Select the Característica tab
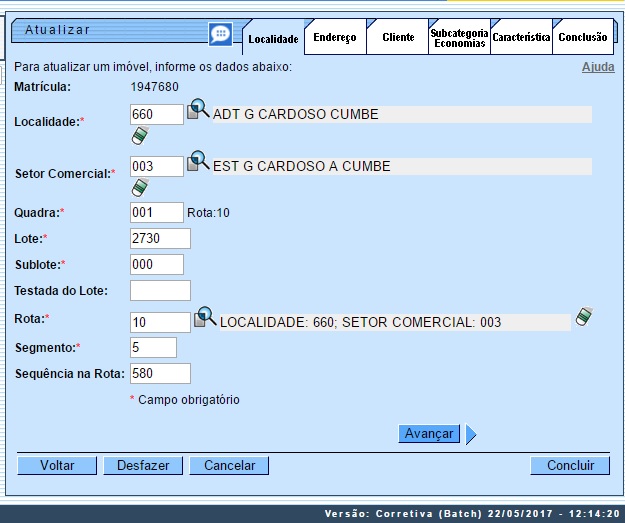 [521, 37]
